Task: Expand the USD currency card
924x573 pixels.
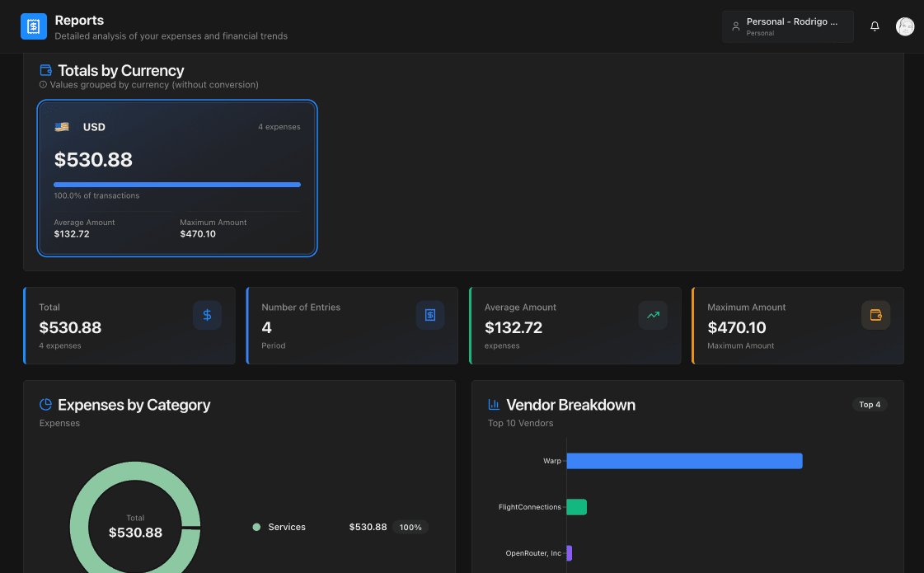Action: [x=176, y=178]
